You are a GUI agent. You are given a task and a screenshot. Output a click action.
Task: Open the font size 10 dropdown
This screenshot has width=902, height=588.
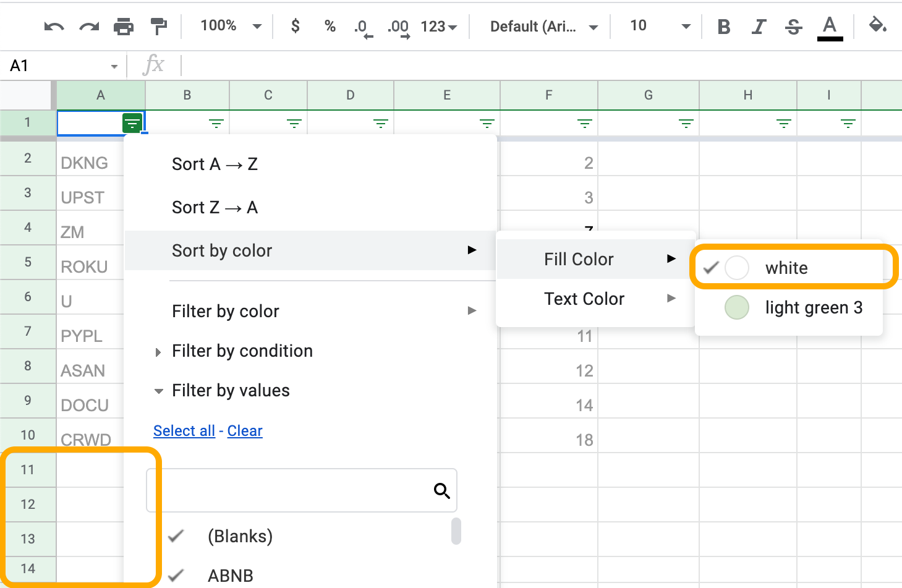pos(659,26)
